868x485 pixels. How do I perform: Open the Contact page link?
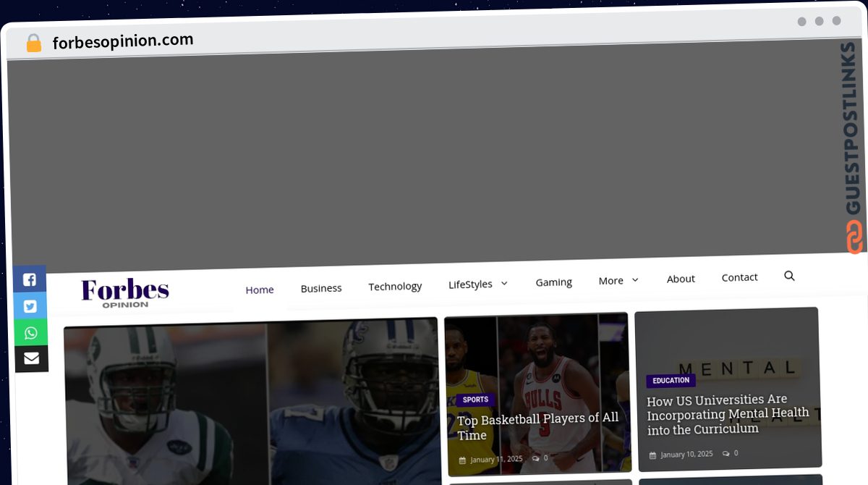(x=739, y=277)
